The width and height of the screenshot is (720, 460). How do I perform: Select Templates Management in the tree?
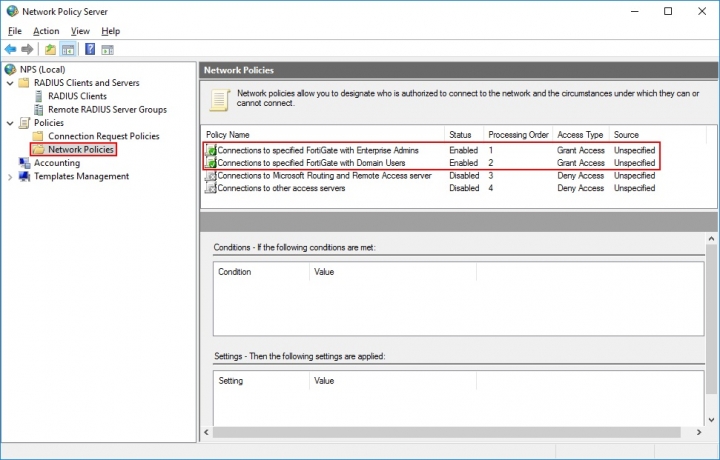pyautogui.click(x=81, y=176)
